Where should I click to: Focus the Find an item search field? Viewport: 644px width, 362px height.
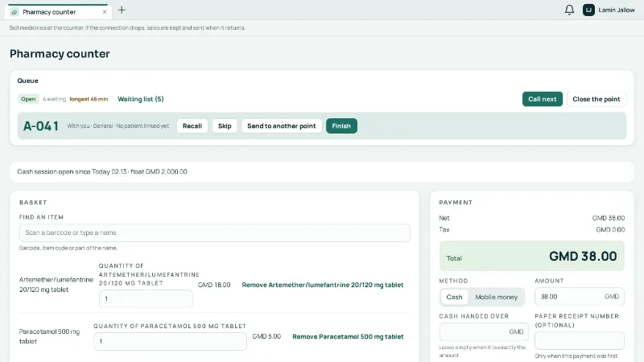point(214,232)
